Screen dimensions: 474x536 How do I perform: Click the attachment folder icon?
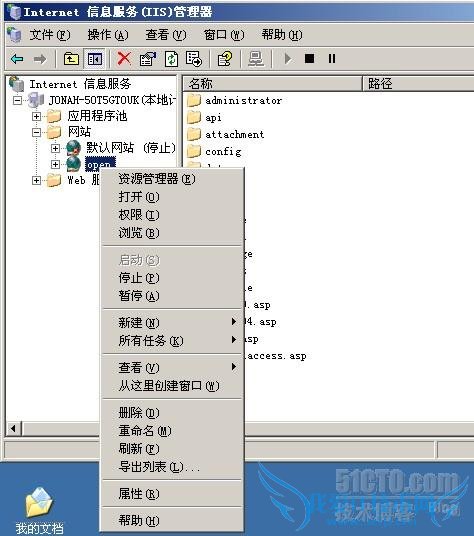tap(194, 134)
